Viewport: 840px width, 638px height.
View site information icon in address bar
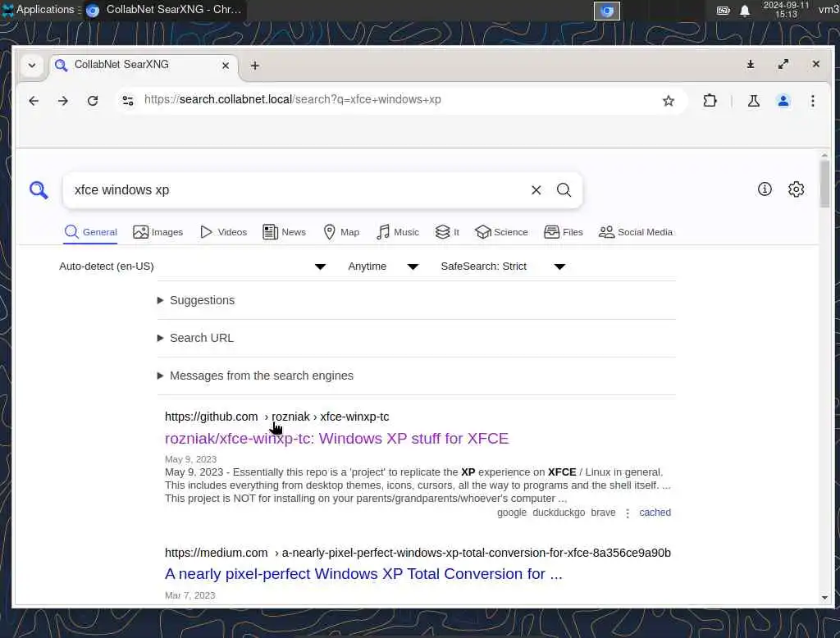[127, 100]
